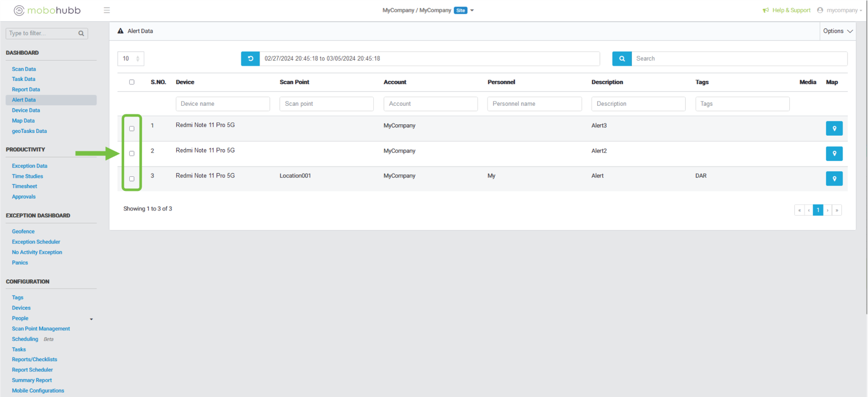Open the MyCompany Site switcher dropdown

click(472, 10)
